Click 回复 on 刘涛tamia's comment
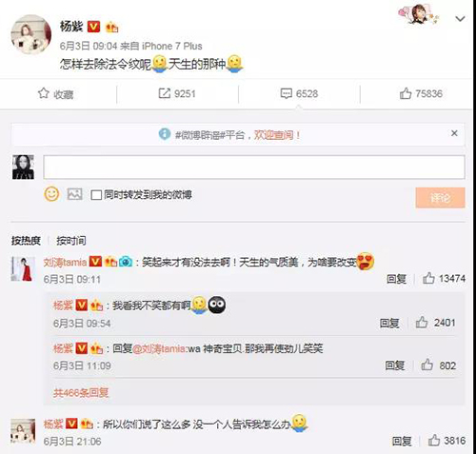 click(396, 279)
